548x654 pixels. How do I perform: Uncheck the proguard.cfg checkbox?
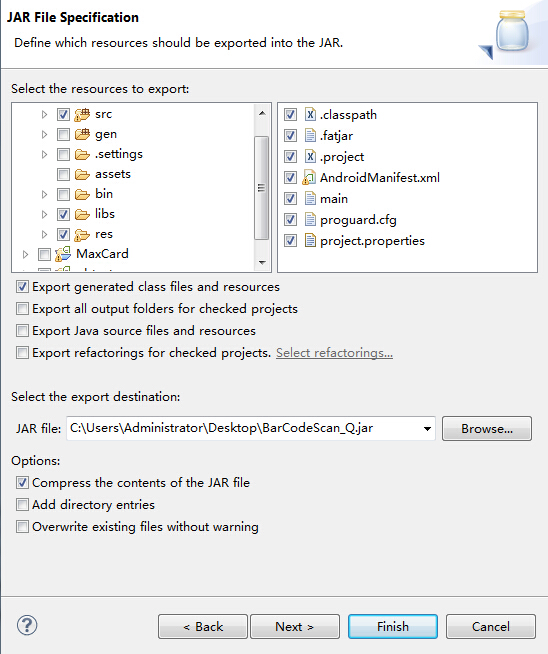coord(290,220)
